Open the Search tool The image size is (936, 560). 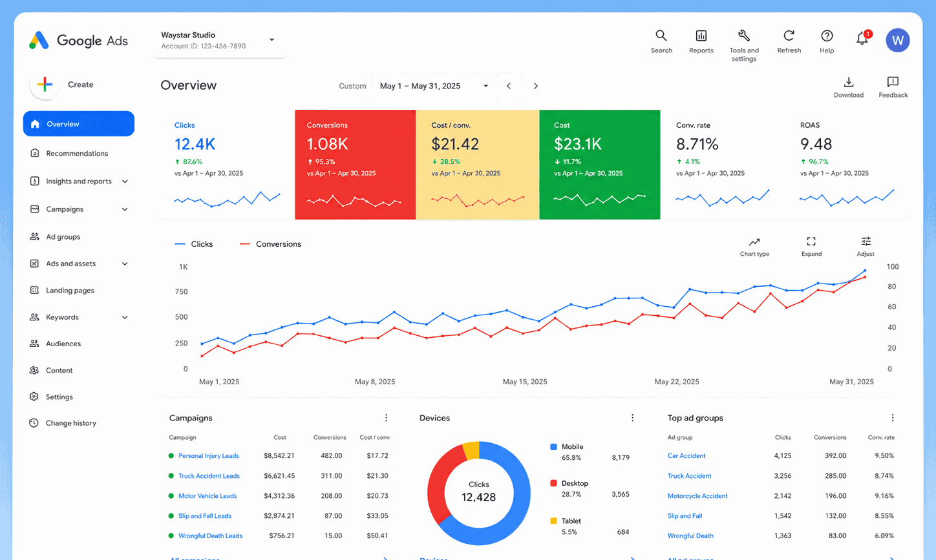tap(661, 41)
